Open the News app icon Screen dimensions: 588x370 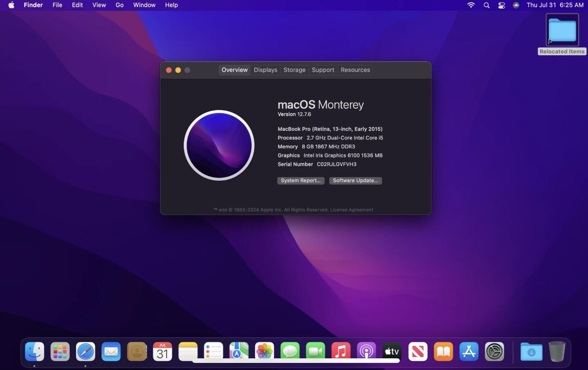(x=418, y=351)
